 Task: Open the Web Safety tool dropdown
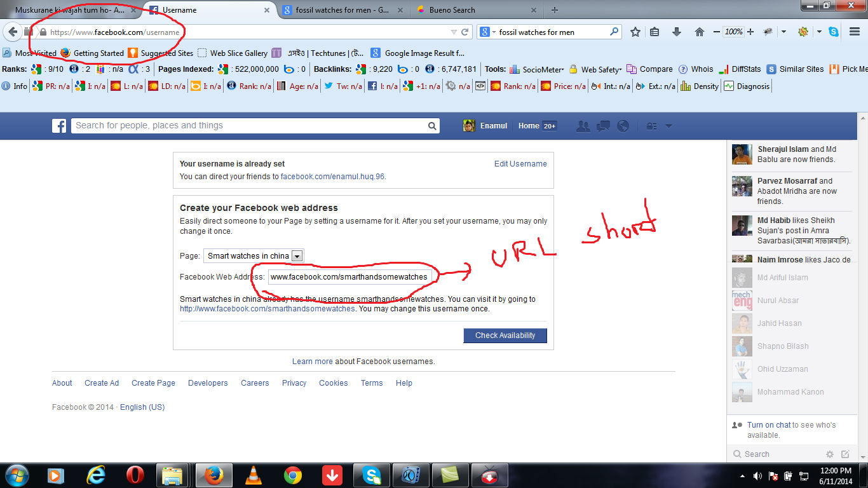coord(595,69)
